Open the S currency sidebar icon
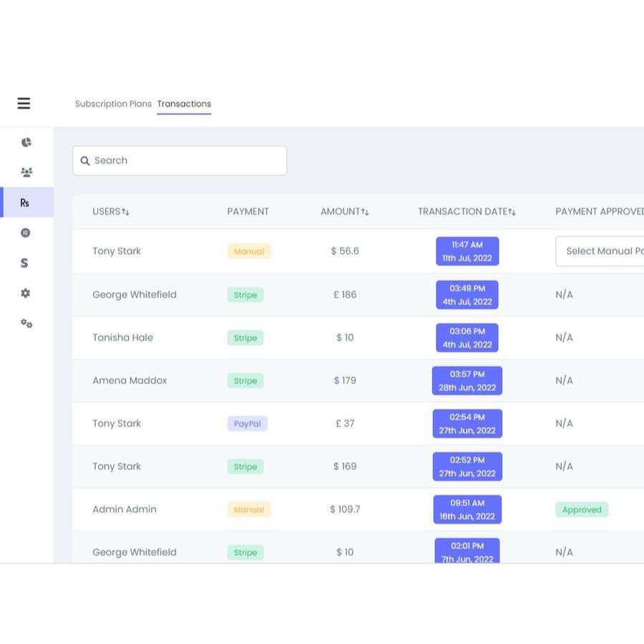Screen dimensions: 644x644 tap(24, 263)
